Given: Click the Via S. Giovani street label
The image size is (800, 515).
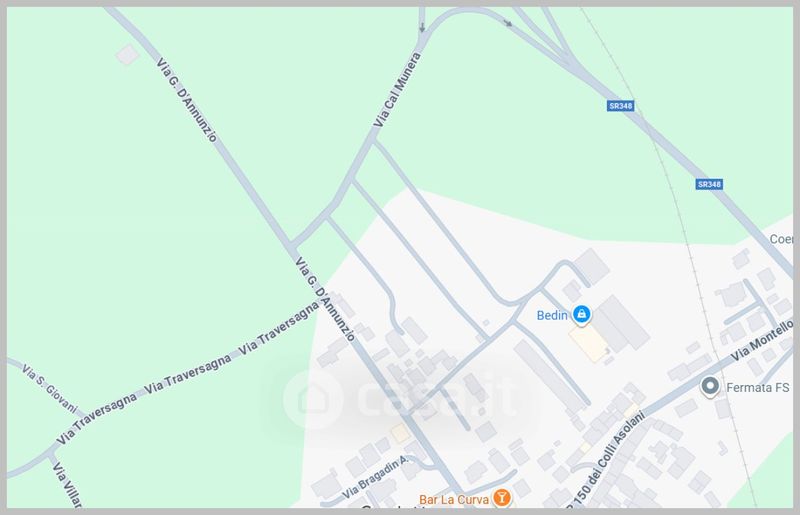Looking at the screenshot, I should [x=49, y=388].
